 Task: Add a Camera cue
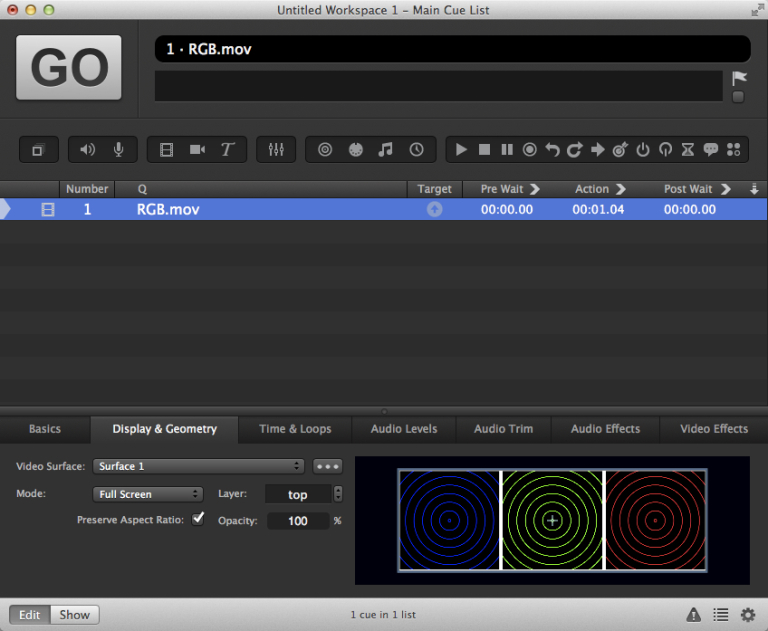(x=197, y=150)
